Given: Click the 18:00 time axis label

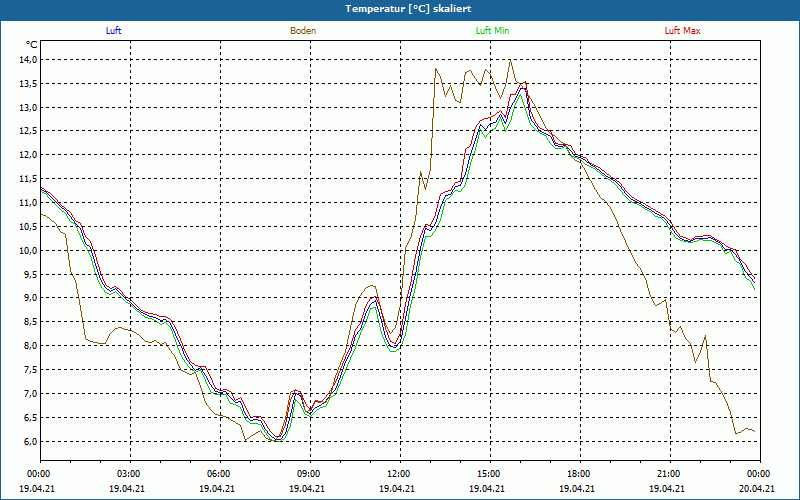Looking at the screenshot, I should click(x=580, y=474).
